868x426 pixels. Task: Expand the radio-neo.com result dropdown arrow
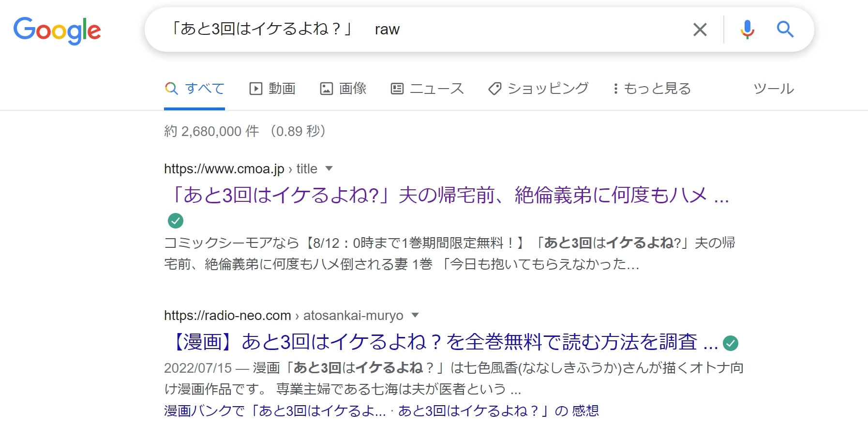point(415,315)
